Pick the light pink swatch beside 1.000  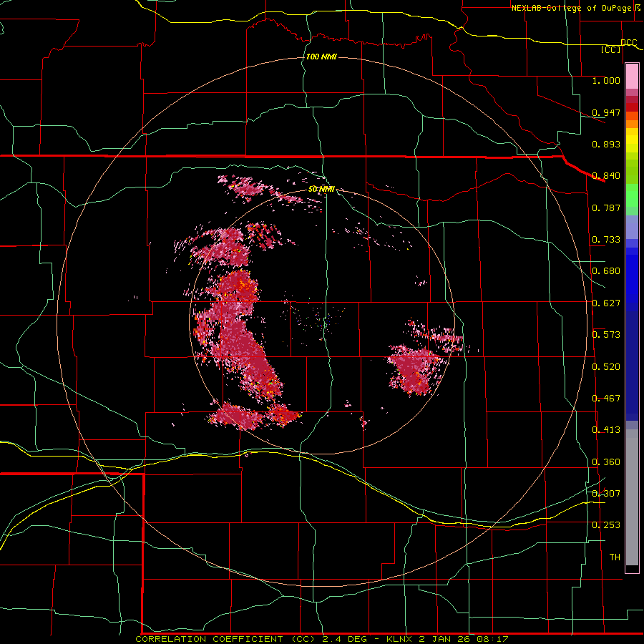[632, 77]
